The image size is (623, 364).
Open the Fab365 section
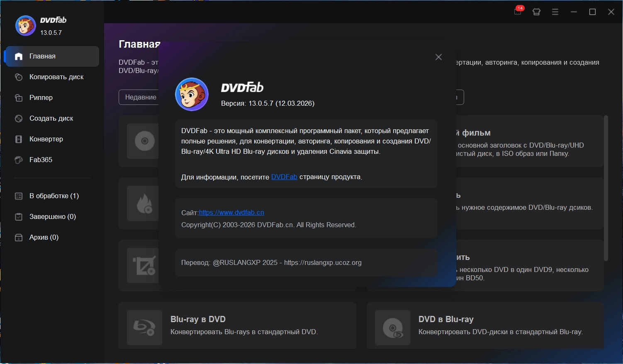point(52,160)
